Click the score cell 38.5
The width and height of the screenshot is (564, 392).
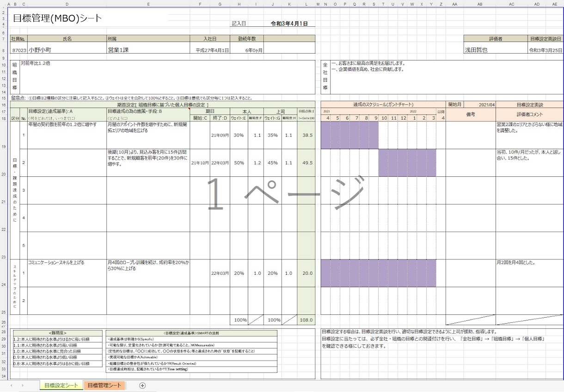click(x=306, y=135)
